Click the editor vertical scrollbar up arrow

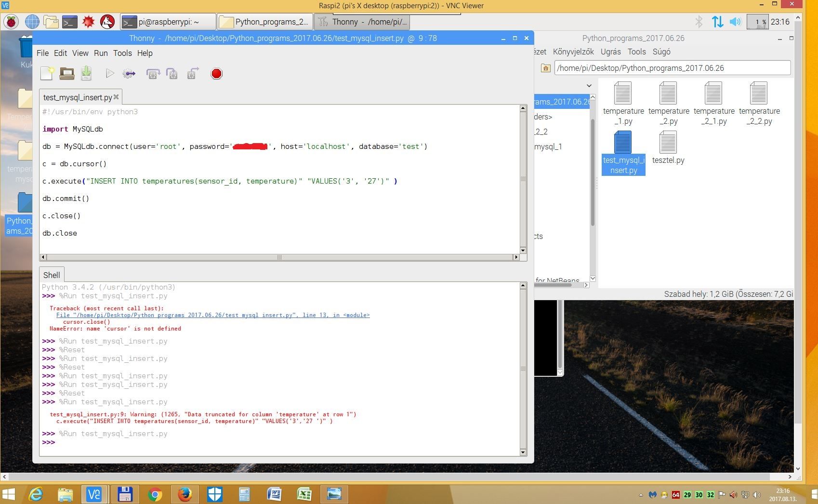click(x=523, y=108)
